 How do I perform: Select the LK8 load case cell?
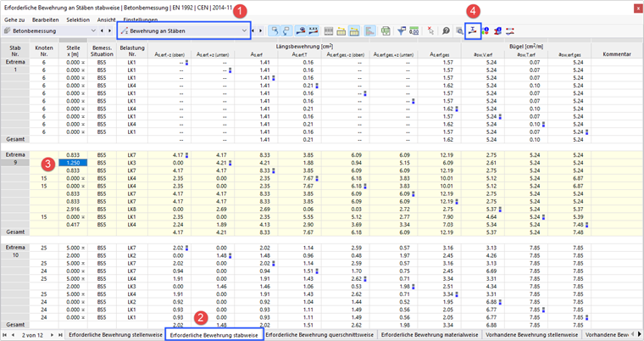[131, 210]
